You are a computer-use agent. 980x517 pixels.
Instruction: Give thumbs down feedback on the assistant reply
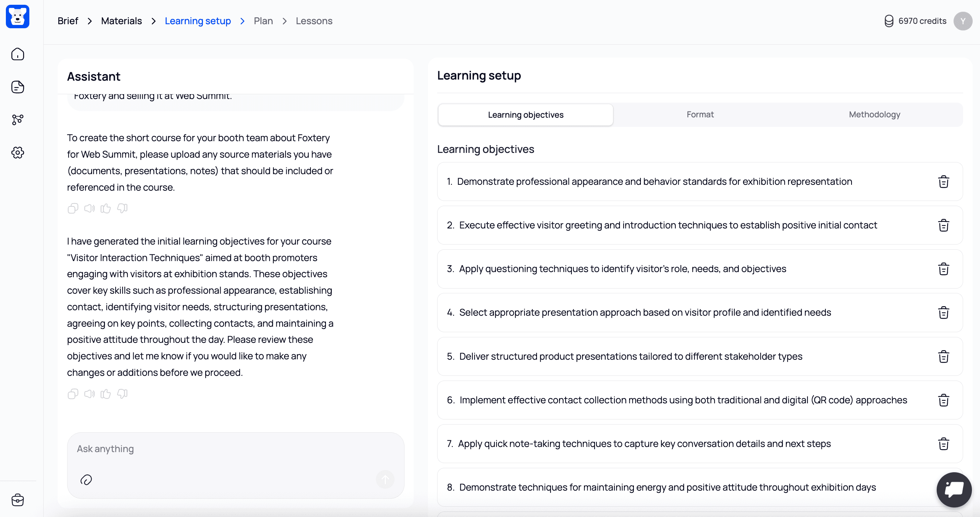pos(122,394)
